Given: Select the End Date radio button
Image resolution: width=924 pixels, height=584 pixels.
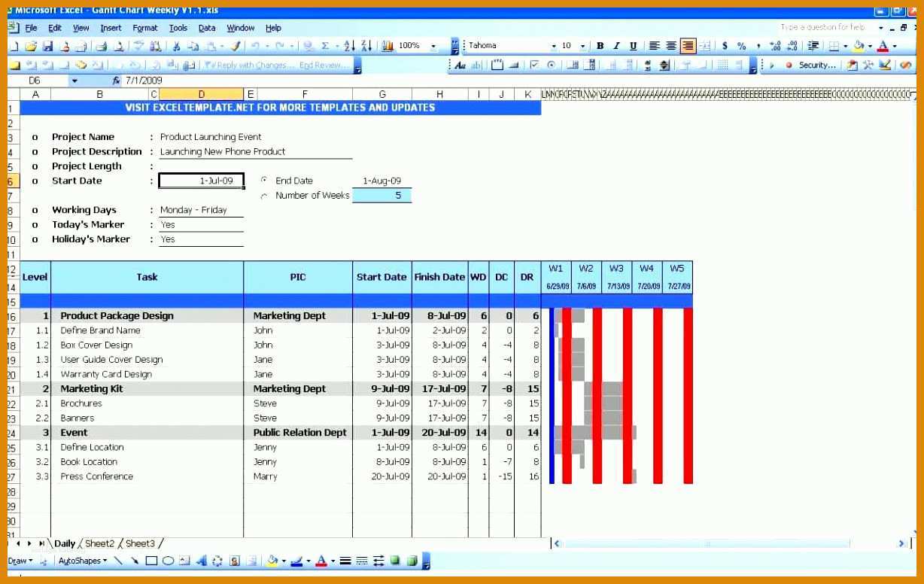Looking at the screenshot, I should (x=264, y=181).
